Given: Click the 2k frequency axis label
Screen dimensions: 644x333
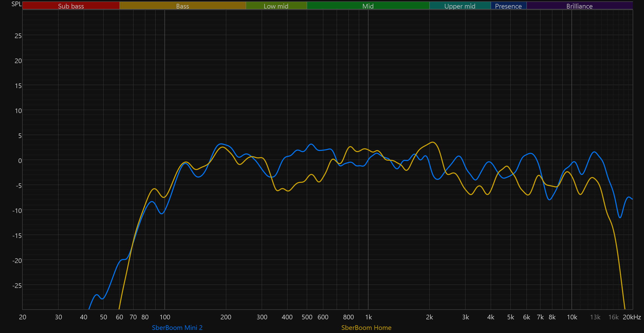Looking at the screenshot, I should tap(429, 317).
